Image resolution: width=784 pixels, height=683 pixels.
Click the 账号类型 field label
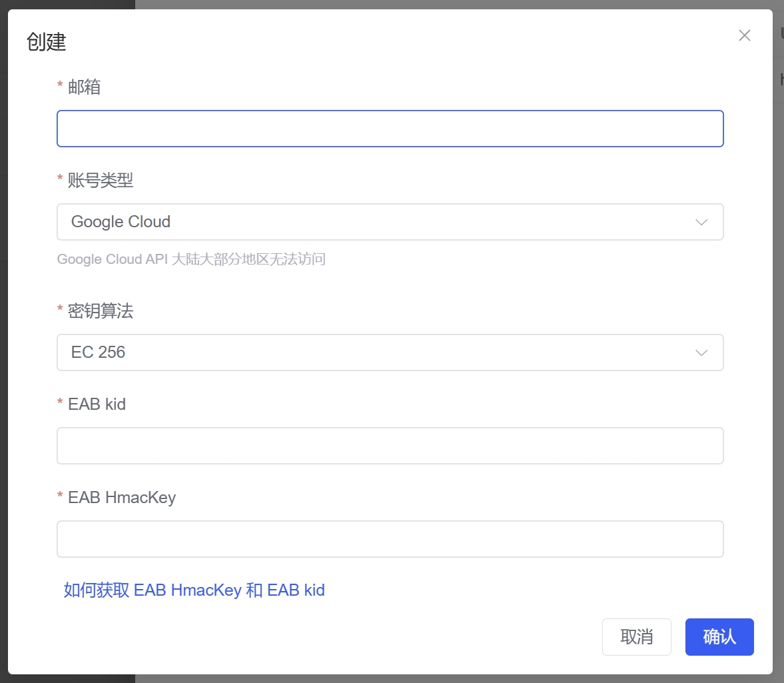pyautogui.click(x=97, y=181)
